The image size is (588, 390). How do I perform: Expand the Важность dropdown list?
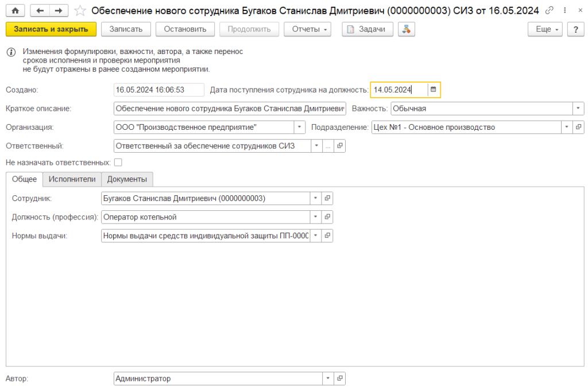(578, 108)
